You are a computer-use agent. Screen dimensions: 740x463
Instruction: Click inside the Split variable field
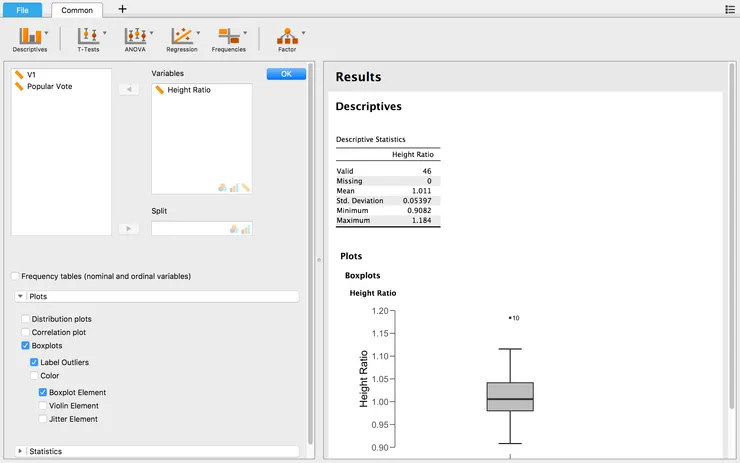(202, 229)
